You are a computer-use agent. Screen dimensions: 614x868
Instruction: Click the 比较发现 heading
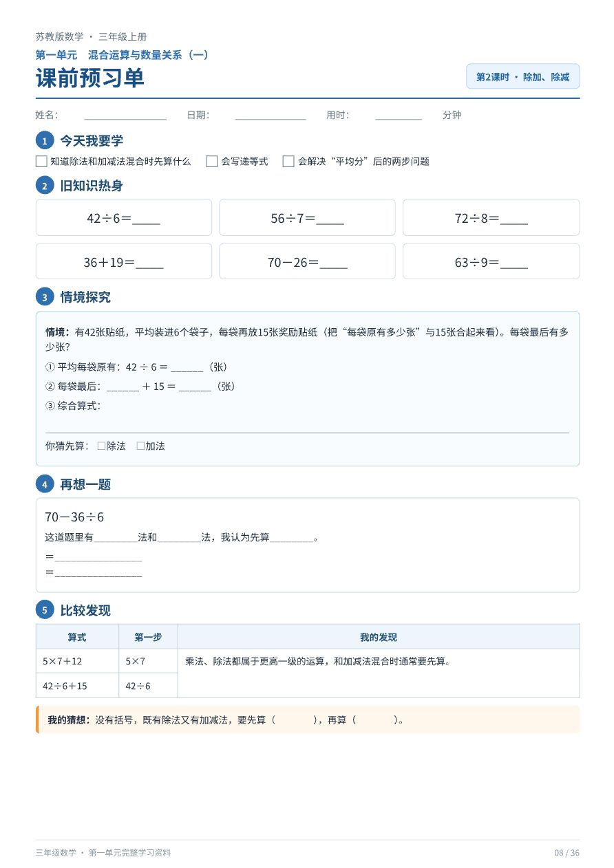click(x=85, y=610)
